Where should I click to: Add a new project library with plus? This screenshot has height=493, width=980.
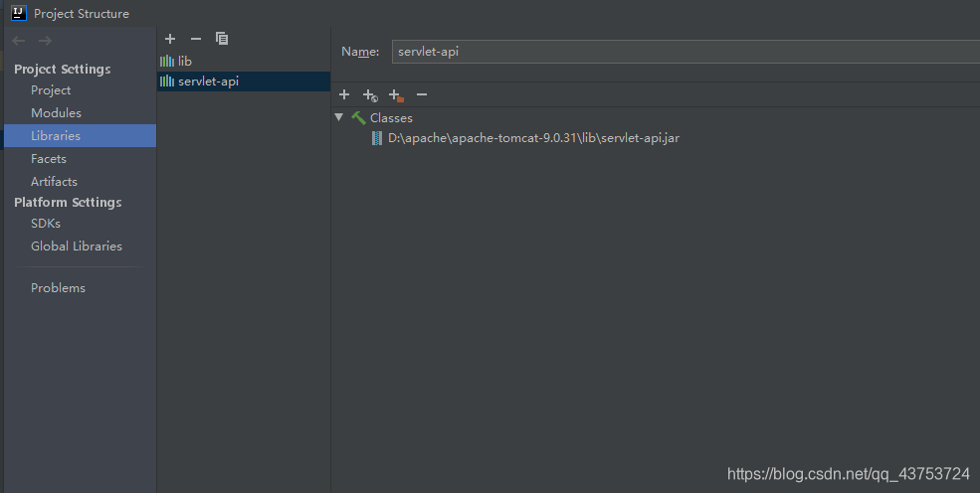170,39
